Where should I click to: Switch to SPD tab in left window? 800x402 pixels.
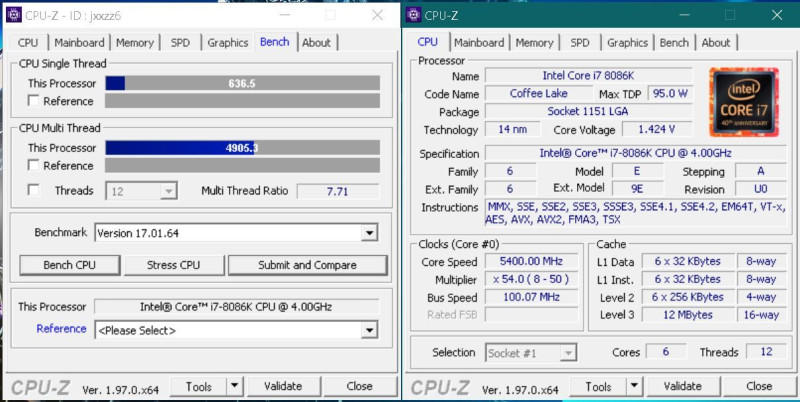pos(180,43)
